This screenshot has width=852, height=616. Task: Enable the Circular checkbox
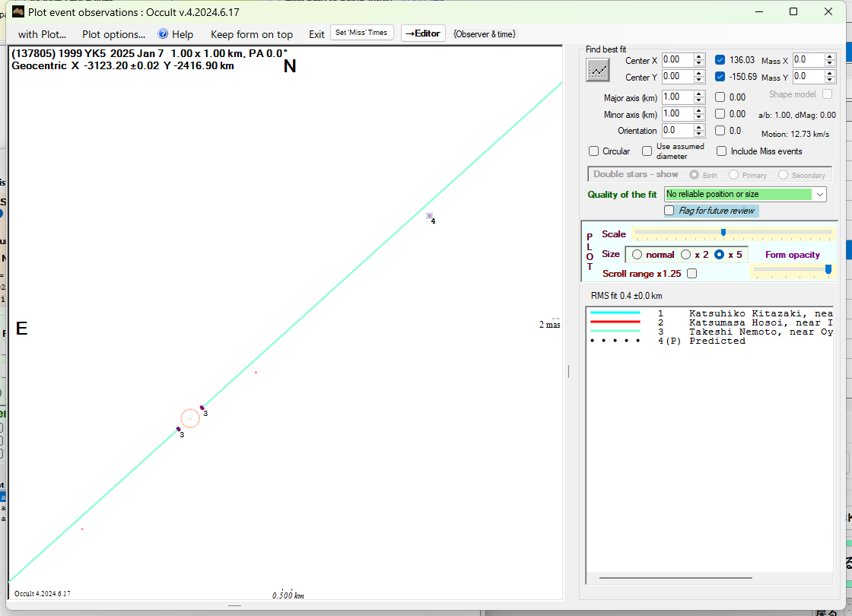pyautogui.click(x=594, y=151)
